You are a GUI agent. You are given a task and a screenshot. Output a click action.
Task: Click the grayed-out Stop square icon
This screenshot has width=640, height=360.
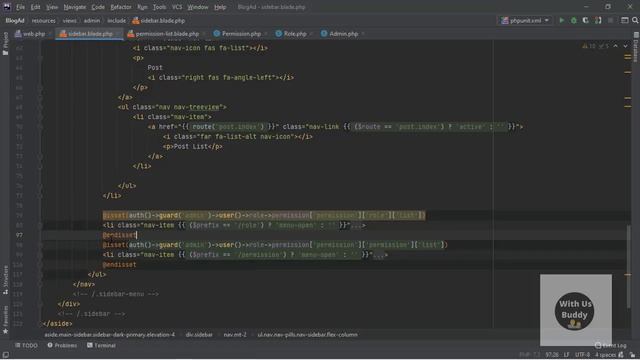coord(610,20)
